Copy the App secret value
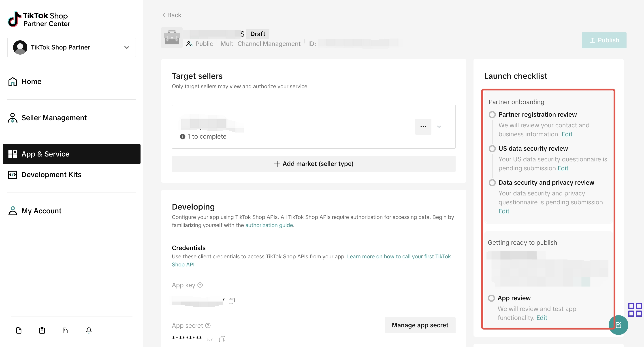Image resolution: width=644 pixels, height=347 pixels. tap(222, 339)
